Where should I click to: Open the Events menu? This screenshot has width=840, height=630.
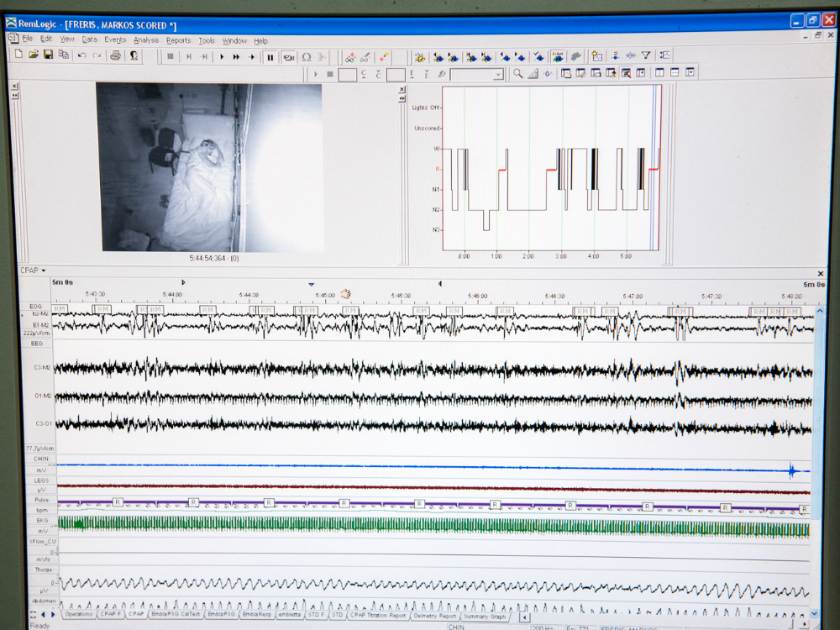(114, 39)
